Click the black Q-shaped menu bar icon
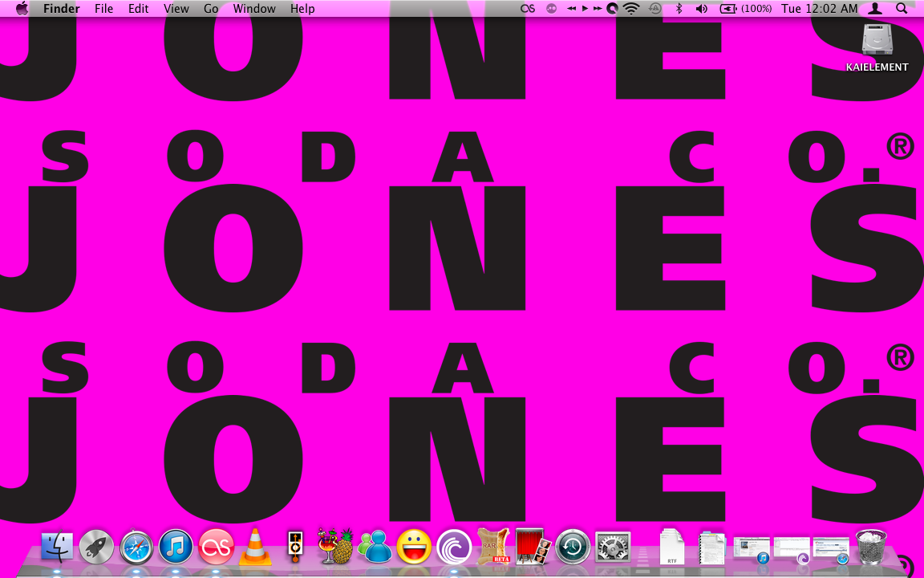Viewport: 924px width, 578px height. tap(612, 8)
